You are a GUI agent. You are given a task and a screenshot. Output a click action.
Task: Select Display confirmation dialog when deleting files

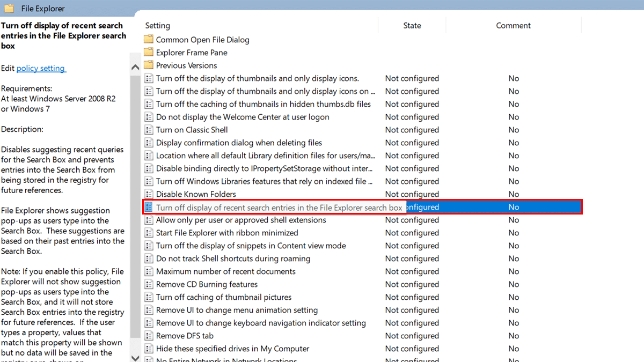(239, 143)
